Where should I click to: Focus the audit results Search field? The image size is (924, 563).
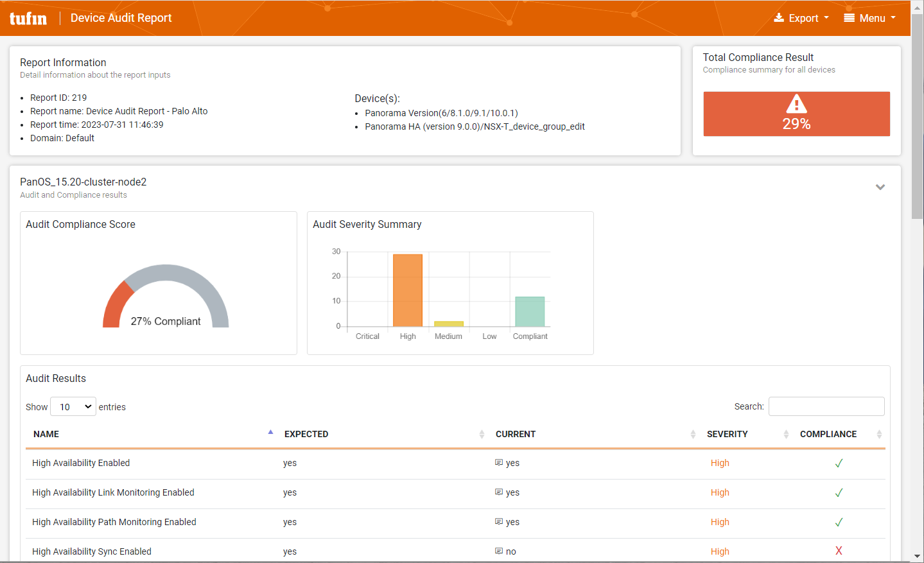coord(826,406)
